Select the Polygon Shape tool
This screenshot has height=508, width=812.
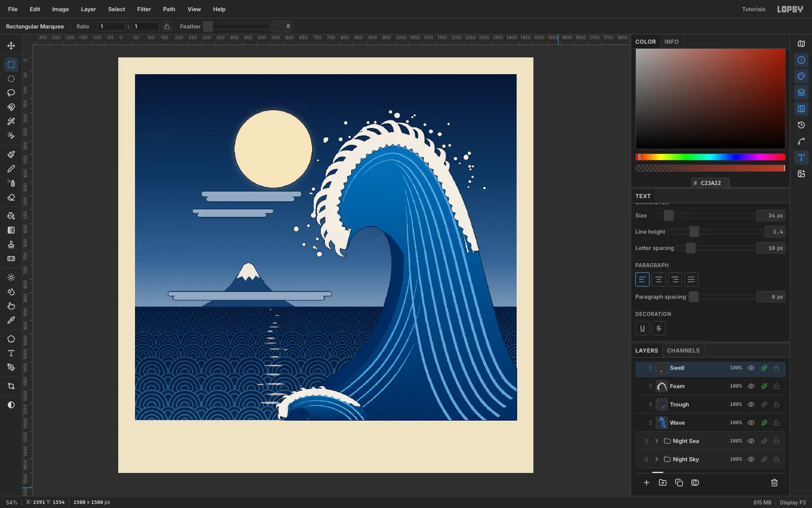coord(11,339)
